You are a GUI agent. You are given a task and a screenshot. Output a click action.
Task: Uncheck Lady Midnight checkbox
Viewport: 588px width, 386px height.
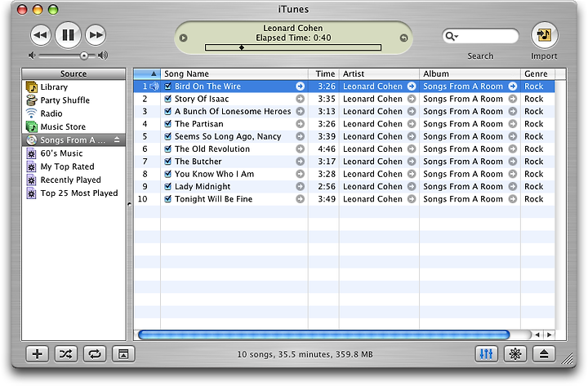click(x=167, y=186)
